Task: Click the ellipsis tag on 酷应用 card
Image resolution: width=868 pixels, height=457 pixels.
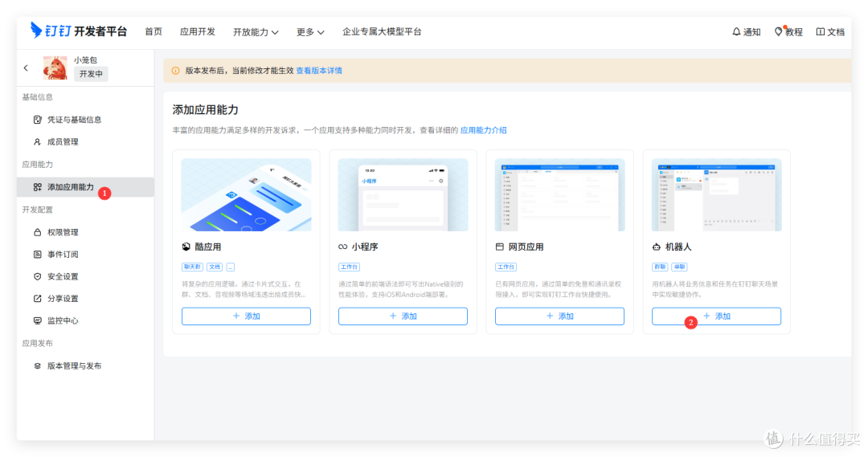Action: [231, 267]
